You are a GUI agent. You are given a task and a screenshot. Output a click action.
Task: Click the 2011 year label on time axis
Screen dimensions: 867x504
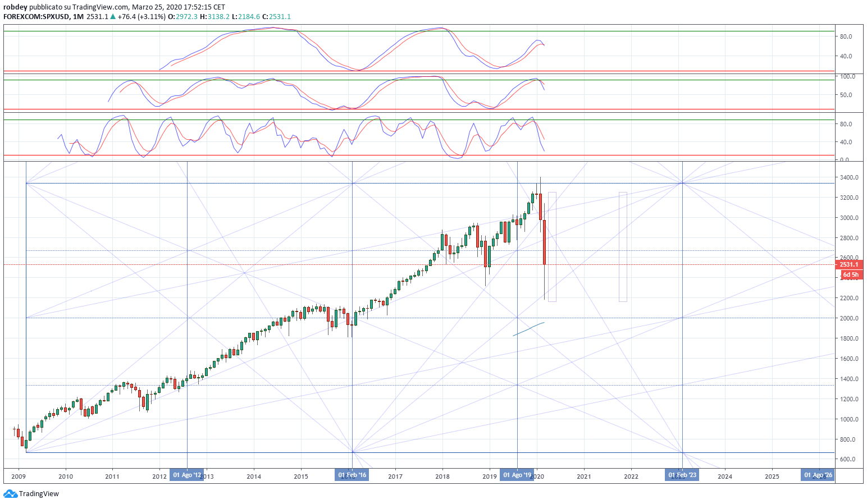pyautogui.click(x=112, y=476)
